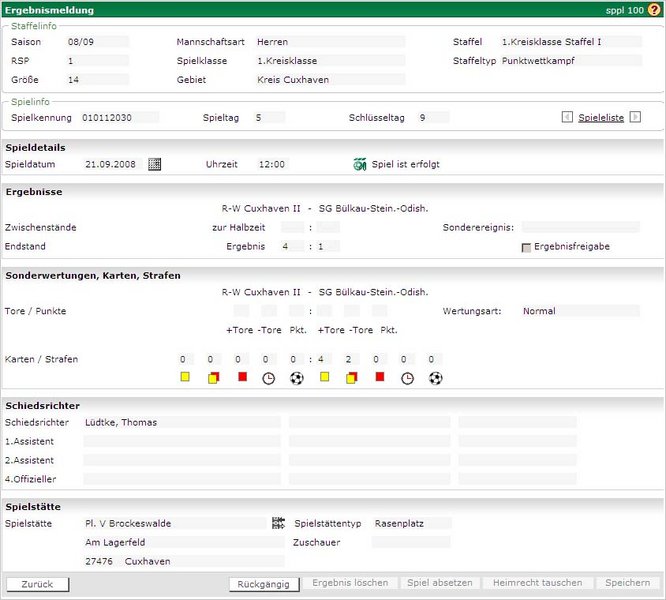
Task: Click home team yellow card icon
Action: (x=184, y=377)
